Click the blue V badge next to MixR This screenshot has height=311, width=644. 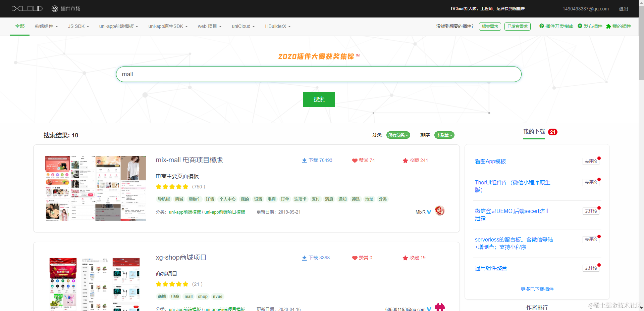(x=429, y=212)
